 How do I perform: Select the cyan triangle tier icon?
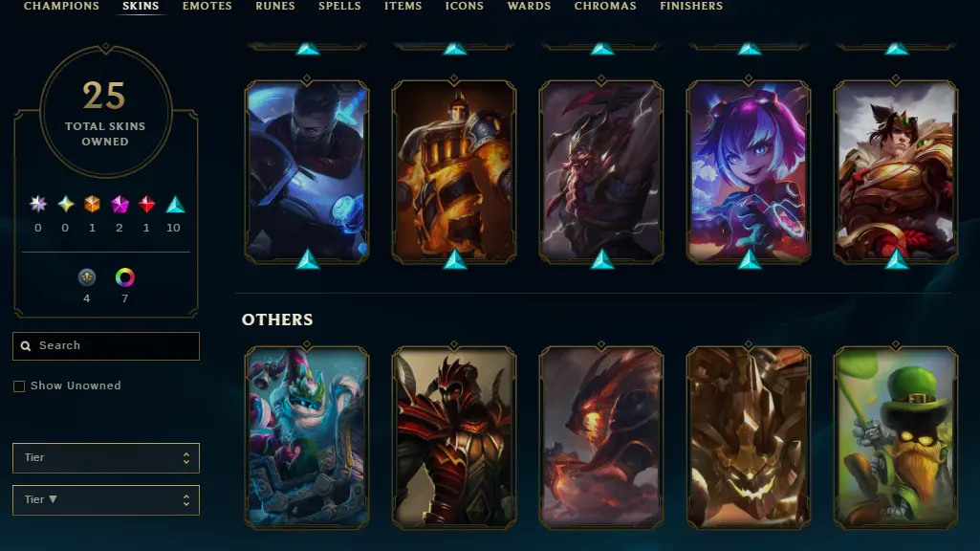tap(175, 204)
